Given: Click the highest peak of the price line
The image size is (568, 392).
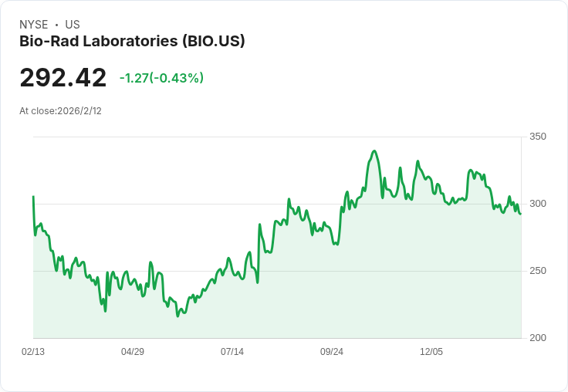Looking at the screenshot, I should [374, 151].
